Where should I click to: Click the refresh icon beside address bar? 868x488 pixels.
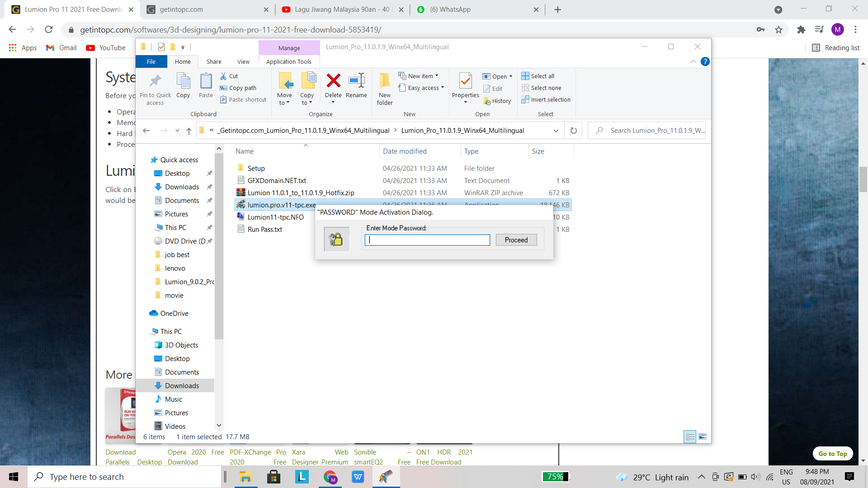coord(573,131)
